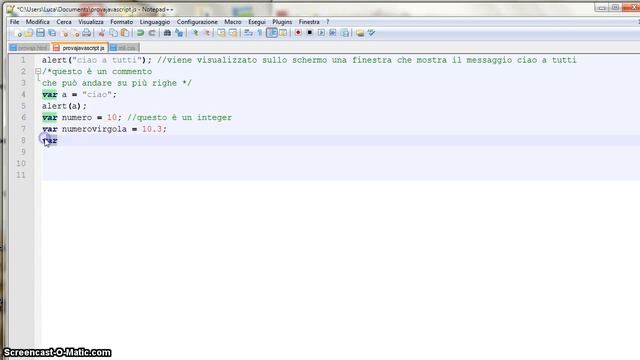The height and width of the screenshot is (360, 640).
Task: Click the text 'alert("ciao a tutti");'
Action: pyautogui.click(x=97, y=60)
